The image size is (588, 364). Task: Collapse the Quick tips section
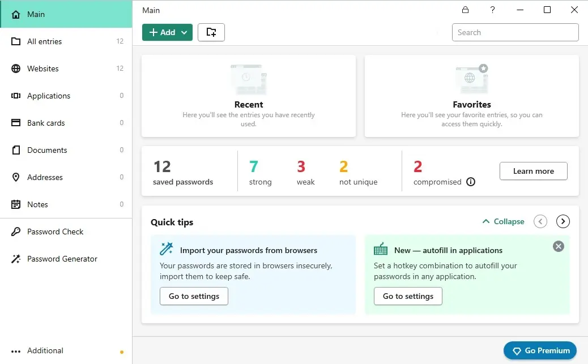pos(503,221)
